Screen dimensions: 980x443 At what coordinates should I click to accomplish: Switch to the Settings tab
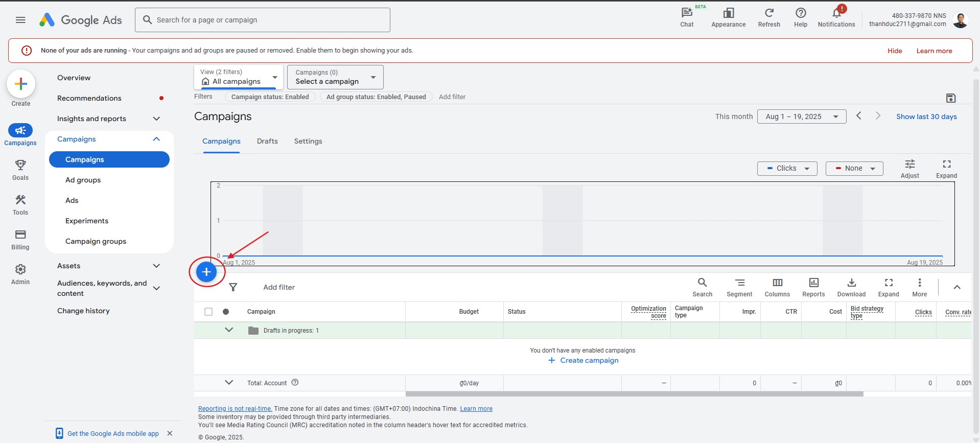pos(308,141)
